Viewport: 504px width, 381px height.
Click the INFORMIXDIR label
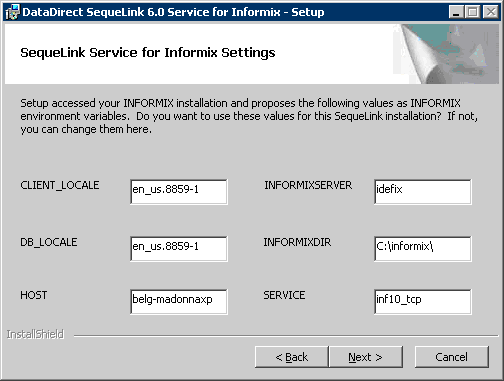point(297,242)
